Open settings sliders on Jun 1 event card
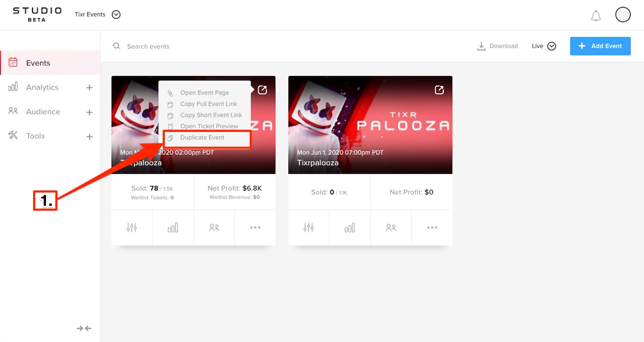Screen dimensions: 644x342 point(308,227)
